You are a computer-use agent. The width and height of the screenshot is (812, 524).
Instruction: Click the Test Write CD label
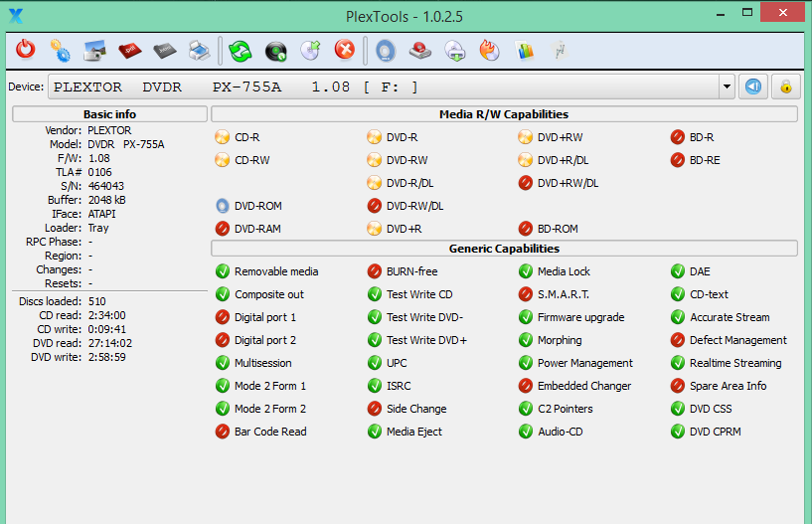click(x=419, y=294)
